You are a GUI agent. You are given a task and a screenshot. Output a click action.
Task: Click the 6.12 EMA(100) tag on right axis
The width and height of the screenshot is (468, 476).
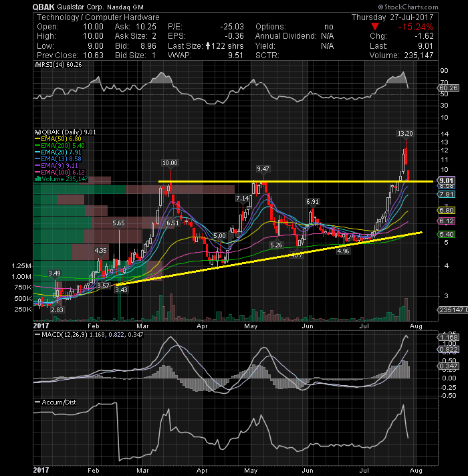pyautogui.click(x=447, y=221)
